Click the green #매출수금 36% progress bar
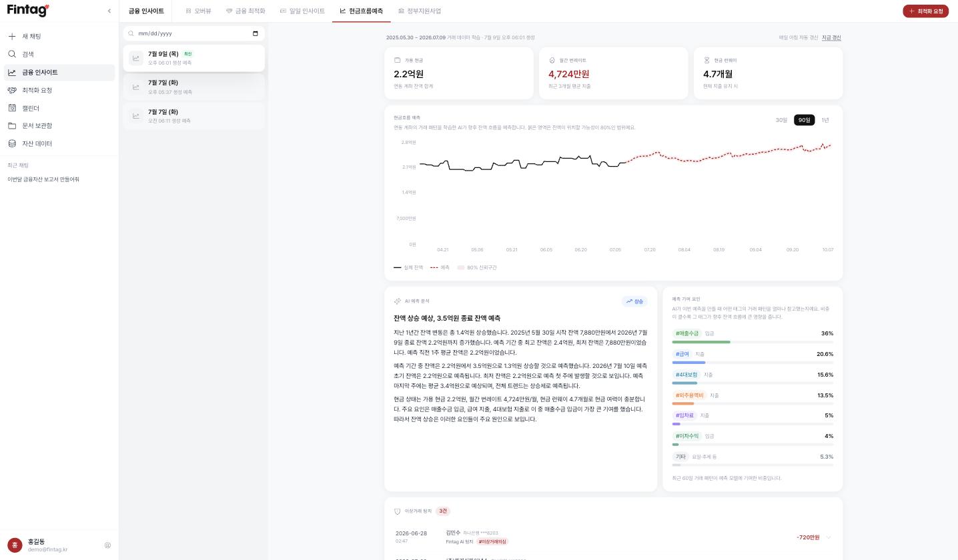 [x=701, y=342]
